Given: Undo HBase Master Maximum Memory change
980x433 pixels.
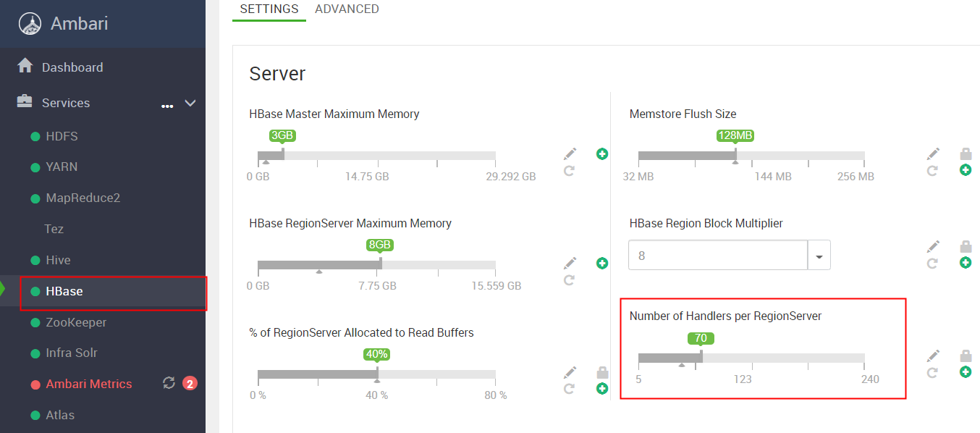Looking at the screenshot, I should (x=569, y=171).
